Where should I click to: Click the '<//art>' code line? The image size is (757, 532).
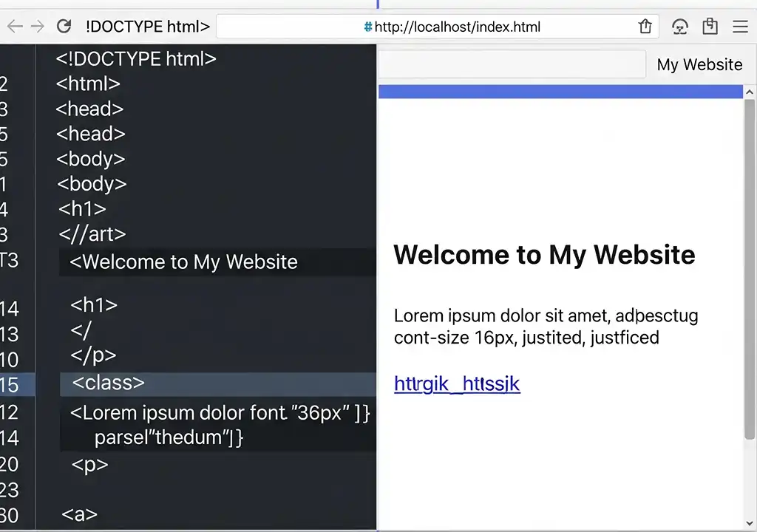click(92, 234)
